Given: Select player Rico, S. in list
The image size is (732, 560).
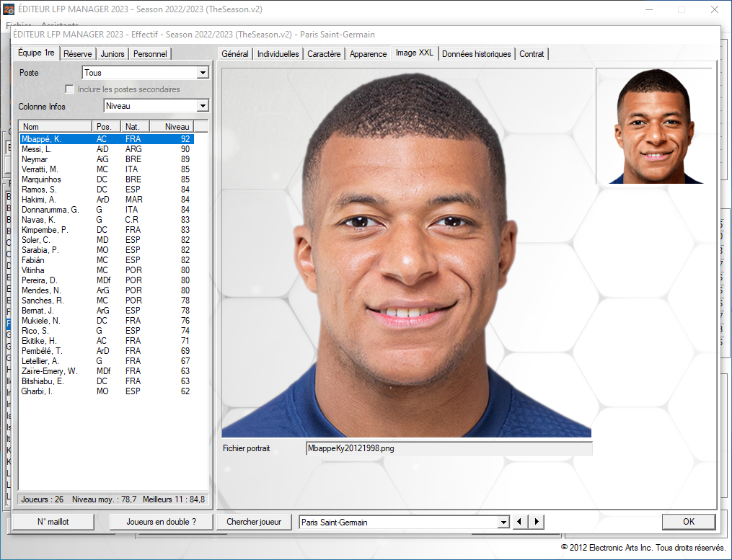Looking at the screenshot, I should 107,331.
